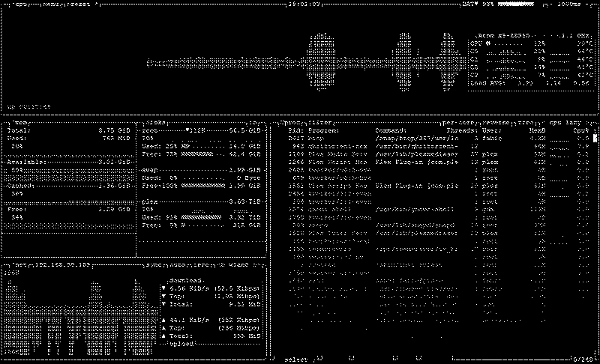Viewport: 600px width, 364px height.
Task: Toggle the proc box title
Action: tap(290, 123)
